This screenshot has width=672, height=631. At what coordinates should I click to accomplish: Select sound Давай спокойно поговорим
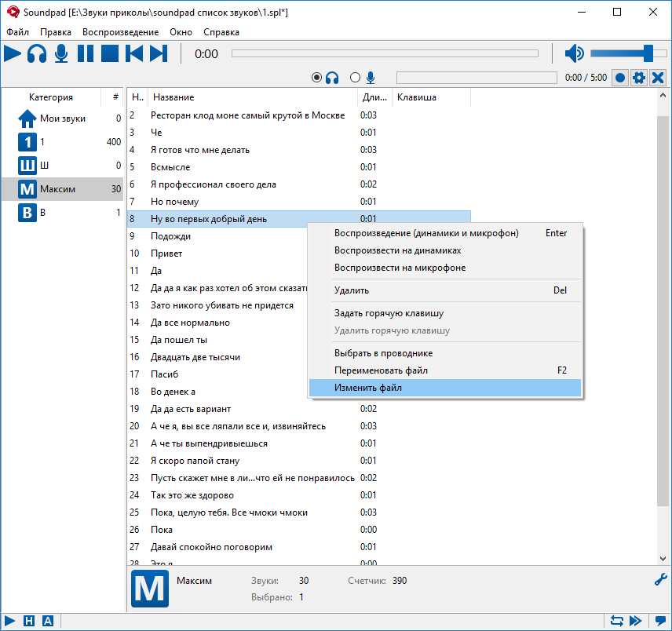click(x=299, y=547)
